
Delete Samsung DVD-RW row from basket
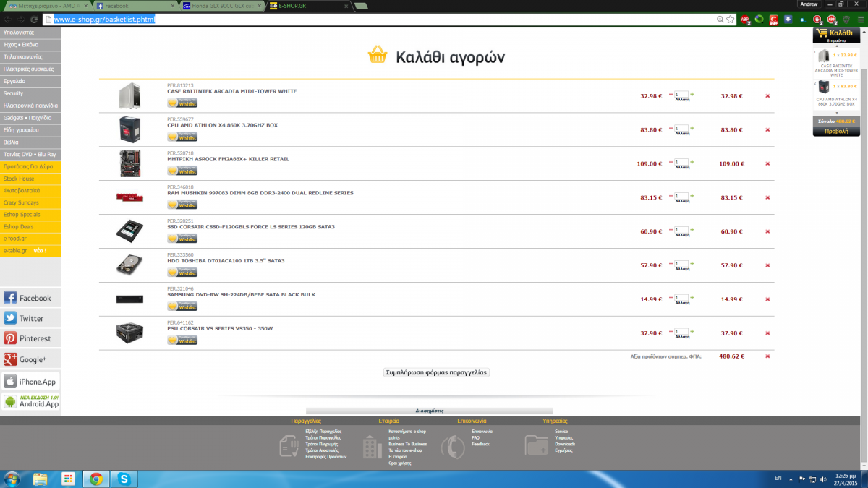click(767, 299)
